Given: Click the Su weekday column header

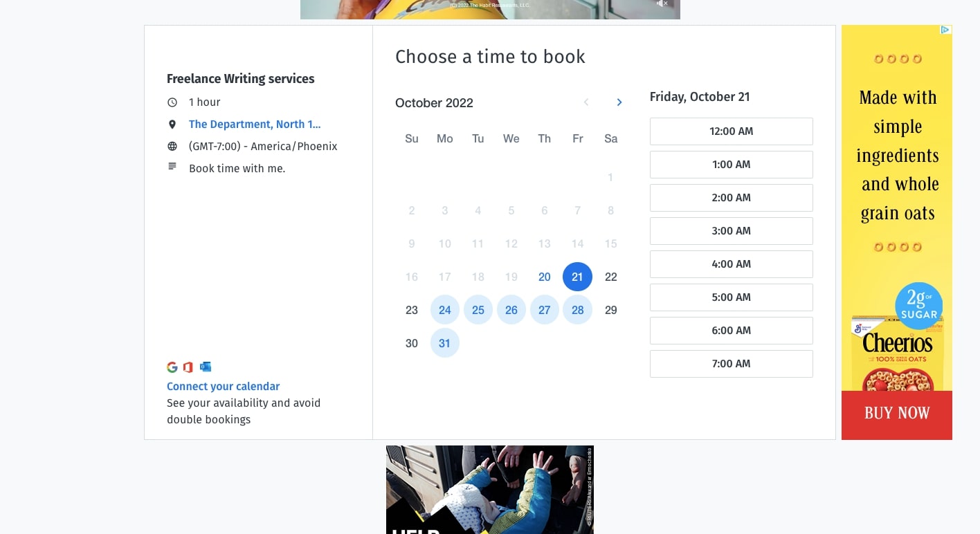Looking at the screenshot, I should point(411,138).
